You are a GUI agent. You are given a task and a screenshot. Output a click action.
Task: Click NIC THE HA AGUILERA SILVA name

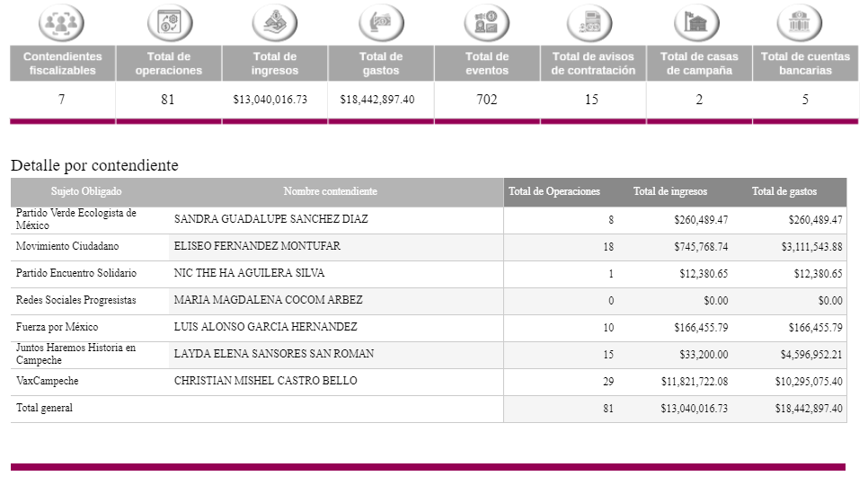coord(250,273)
